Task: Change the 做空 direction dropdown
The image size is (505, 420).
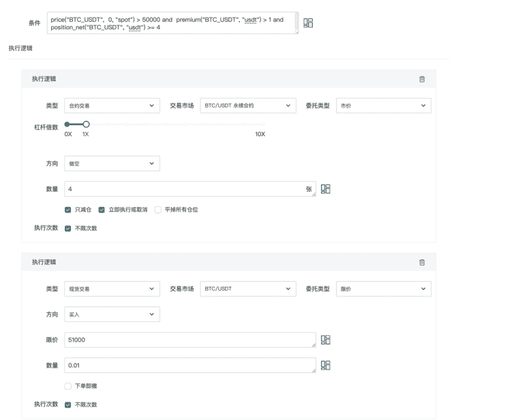Action: coord(112,163)
